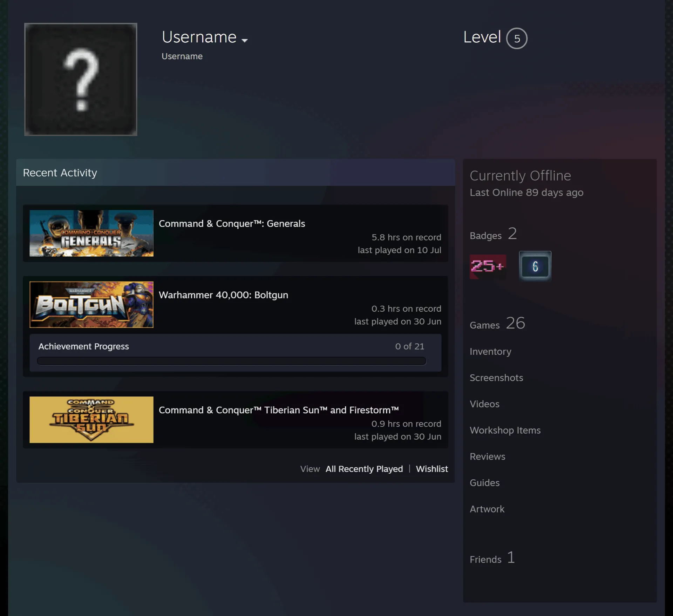Open the Generals game banner image
This screenshot has width=673, height=616.
click(91, 233)
